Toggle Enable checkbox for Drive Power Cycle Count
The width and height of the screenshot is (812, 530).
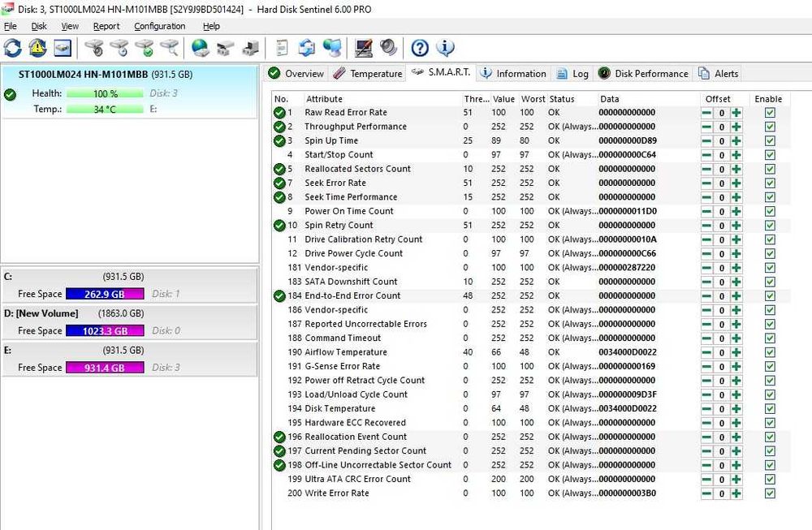tap(770, 253)
